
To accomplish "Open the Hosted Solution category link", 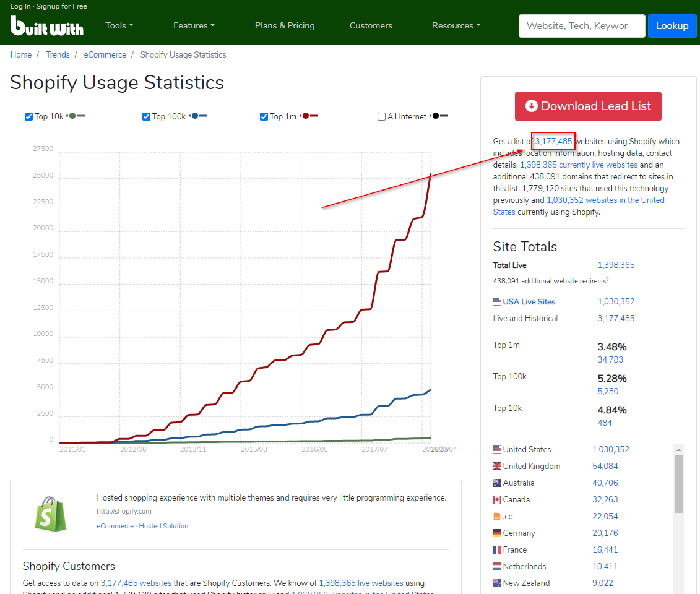I will (163, 526).
